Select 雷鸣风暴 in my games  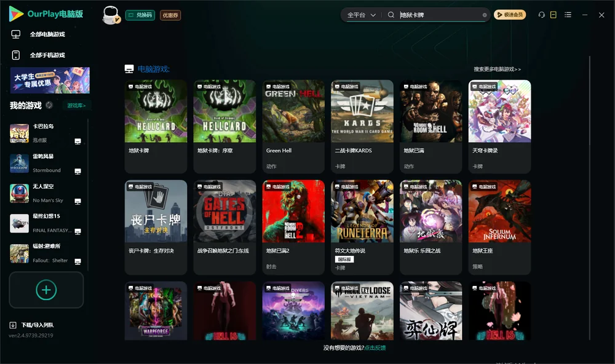[45, 164]
